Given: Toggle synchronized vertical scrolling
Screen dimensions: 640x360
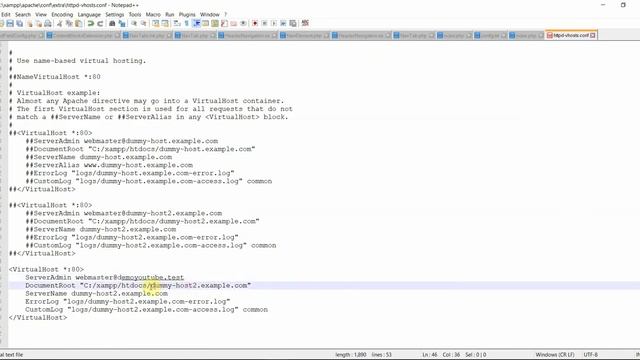Looking at the screenshot, I should (x=156, y=23).
